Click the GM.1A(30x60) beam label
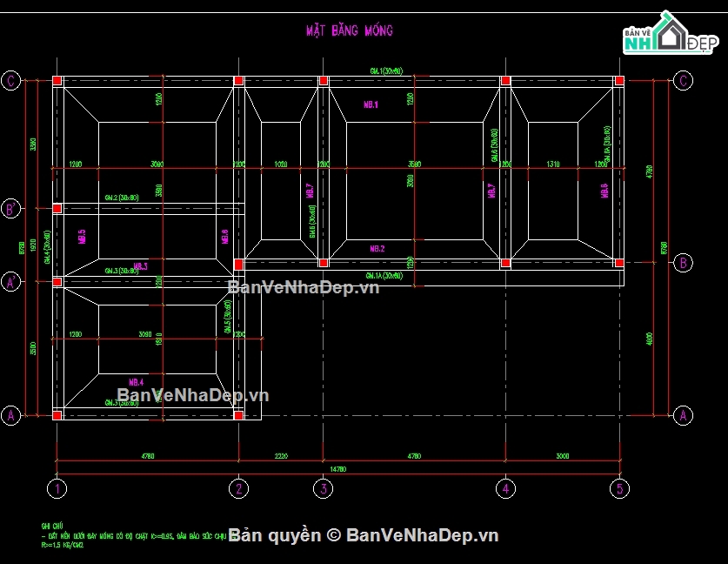 (x=384, y=276)
